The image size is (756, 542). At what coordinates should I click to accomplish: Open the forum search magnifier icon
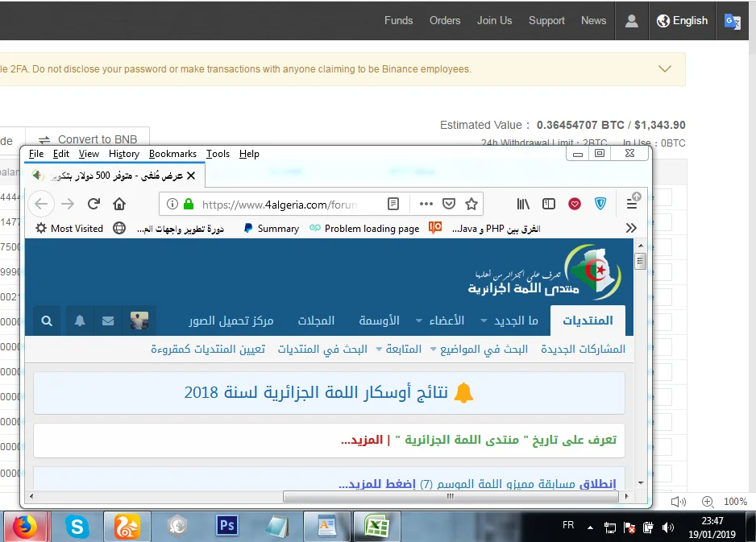tap(47, 321)
